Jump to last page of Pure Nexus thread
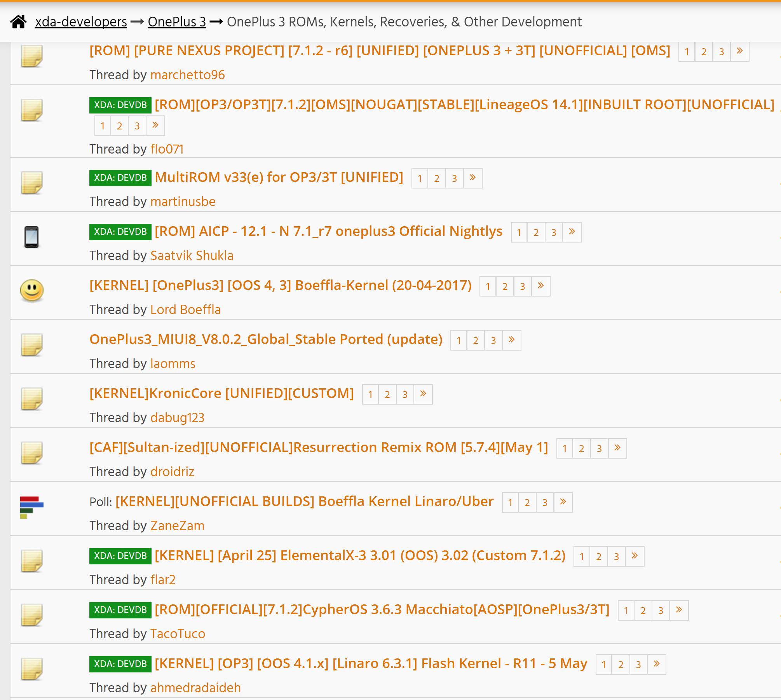781x700 pixels. (740, 51)
